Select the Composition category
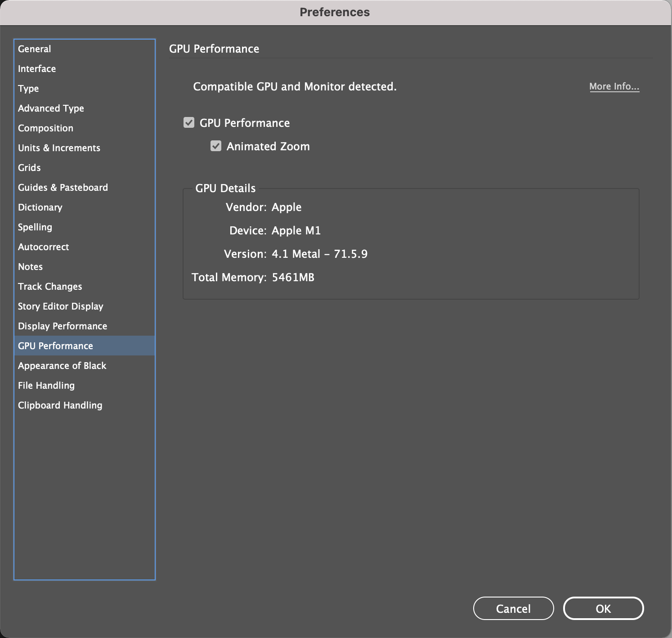672x638 pixels. coord(45,128)
